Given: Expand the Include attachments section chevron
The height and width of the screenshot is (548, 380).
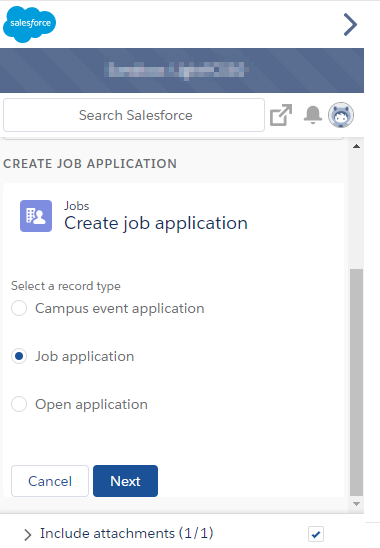Looking at the screenshot, I should click(27, 534).
